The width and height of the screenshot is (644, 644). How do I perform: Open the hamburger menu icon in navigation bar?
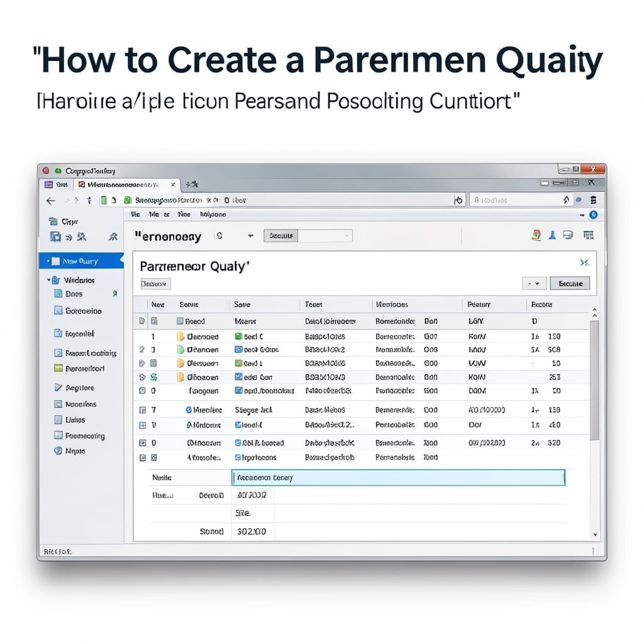click(593, 200)
